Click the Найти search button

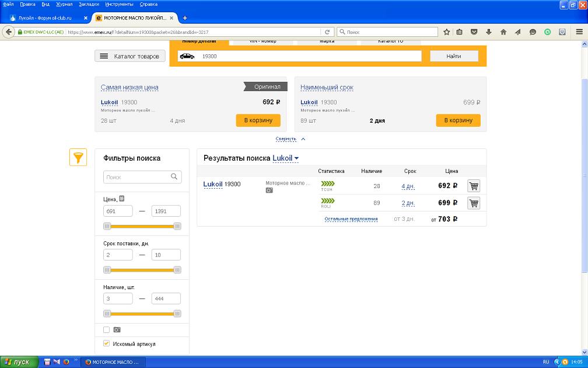coord(454,56)
